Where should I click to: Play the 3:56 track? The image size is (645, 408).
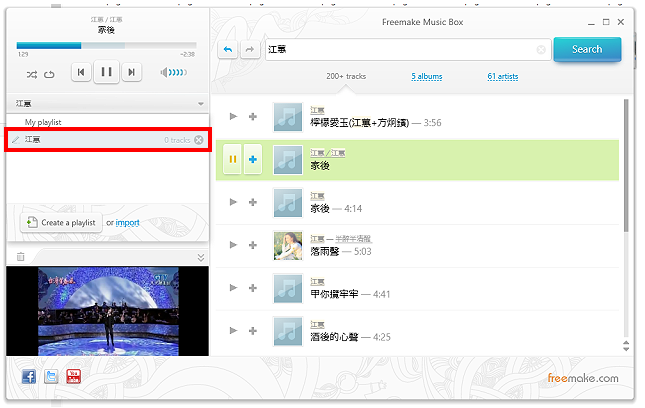point(233,116)
